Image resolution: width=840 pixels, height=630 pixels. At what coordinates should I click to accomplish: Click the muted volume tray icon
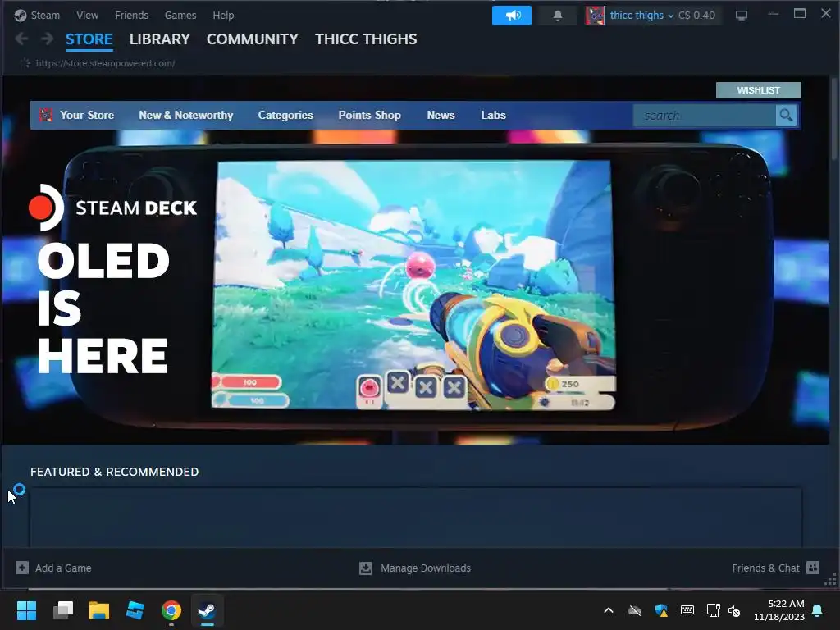734,610
